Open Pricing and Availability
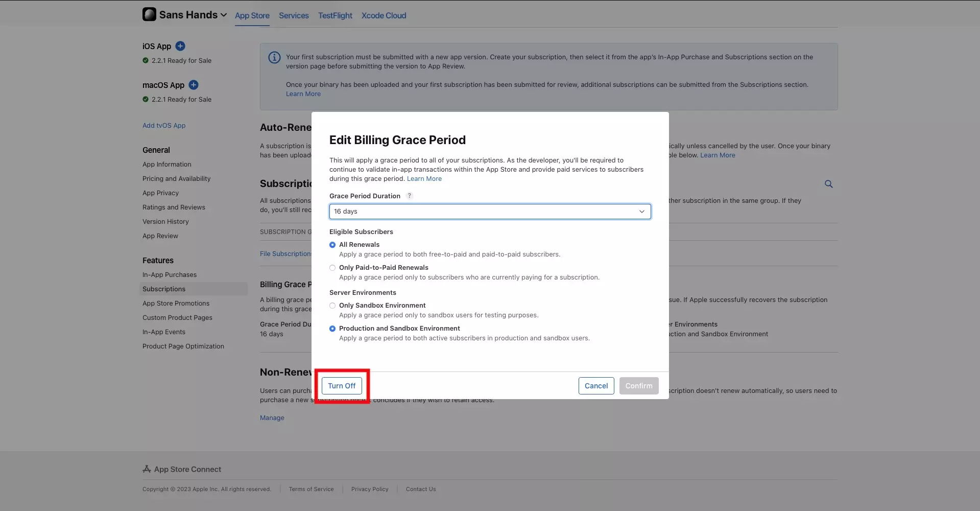Image resolution: width=980 pixels, height=511 pixels. pos(176,179)
